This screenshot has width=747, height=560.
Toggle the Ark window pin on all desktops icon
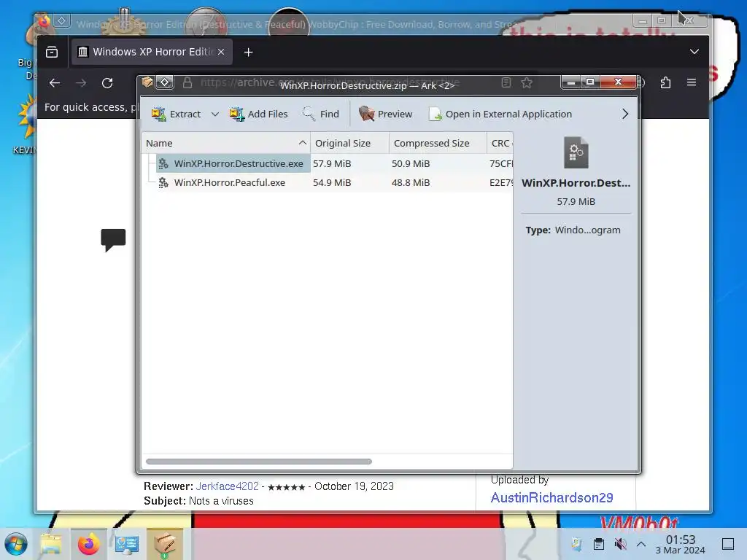[165, 82]
